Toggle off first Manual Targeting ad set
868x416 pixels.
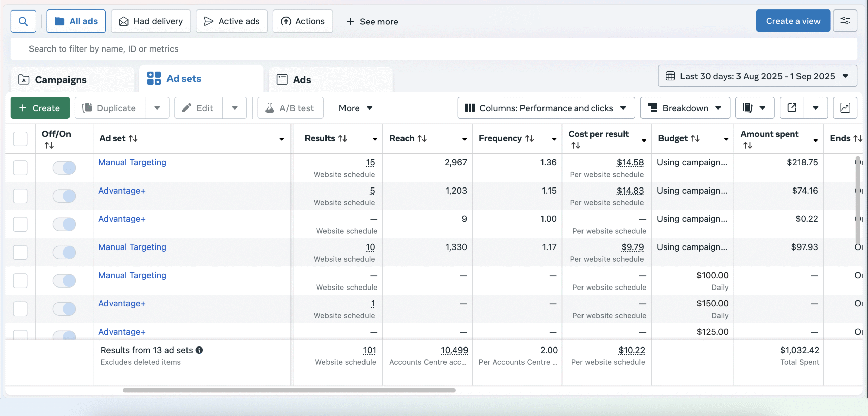[64, 167]
